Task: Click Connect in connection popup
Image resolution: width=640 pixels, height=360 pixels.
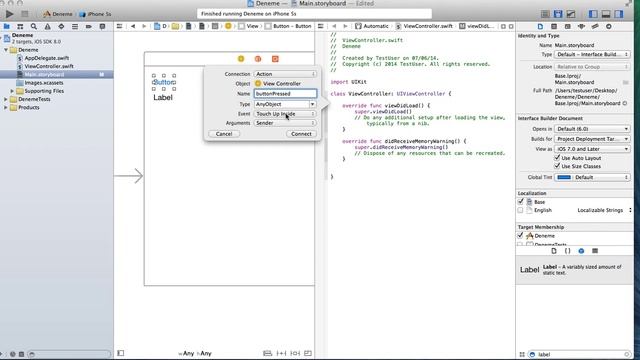Action: pos(301,134)
